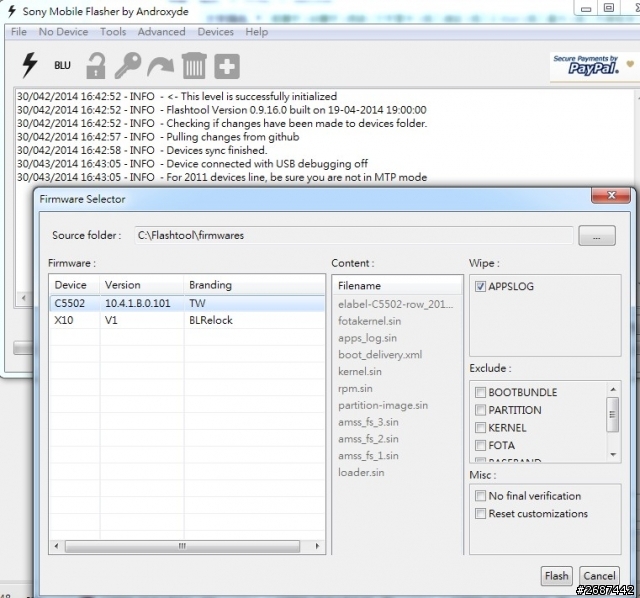
Task: Click the BLU bootloader unlock icon
Action: (62, 66)
